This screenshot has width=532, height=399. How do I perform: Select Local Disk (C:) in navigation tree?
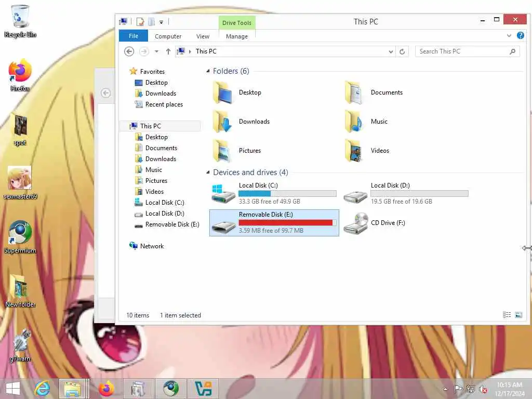tap(165, 203)
